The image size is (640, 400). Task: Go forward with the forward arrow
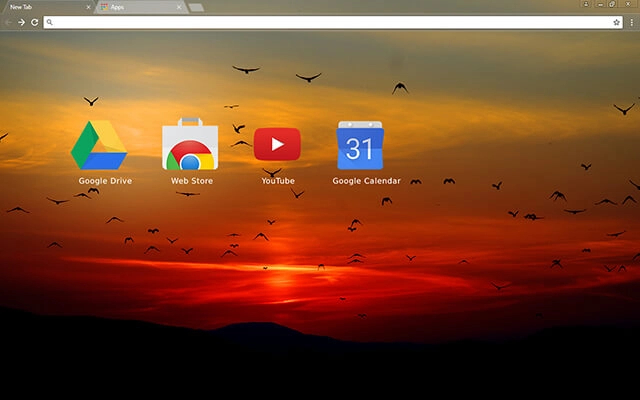pyautogui.click(x=22, y=22)
